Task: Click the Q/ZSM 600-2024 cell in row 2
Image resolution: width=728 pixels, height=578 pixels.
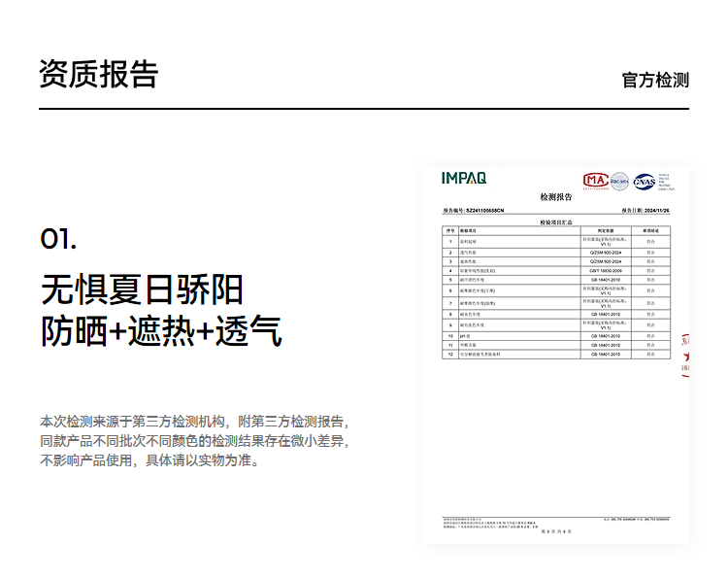Action: (x=606, y=253)
